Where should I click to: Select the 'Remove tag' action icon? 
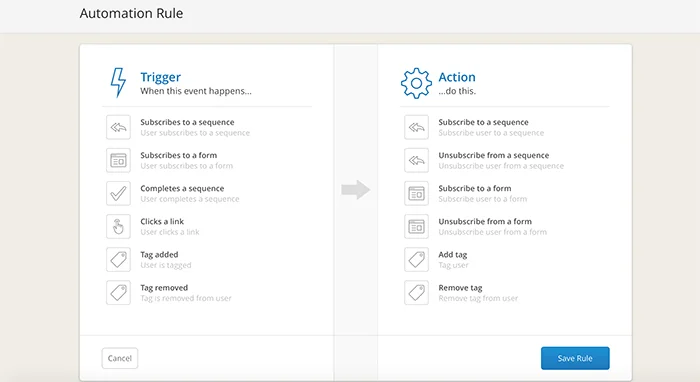[417, 293]
